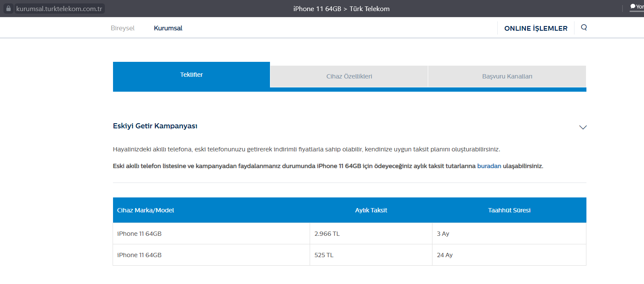Open ONLINE İŞLEMLER menu
Screen dimensions: 644x284
pos(536,29)
